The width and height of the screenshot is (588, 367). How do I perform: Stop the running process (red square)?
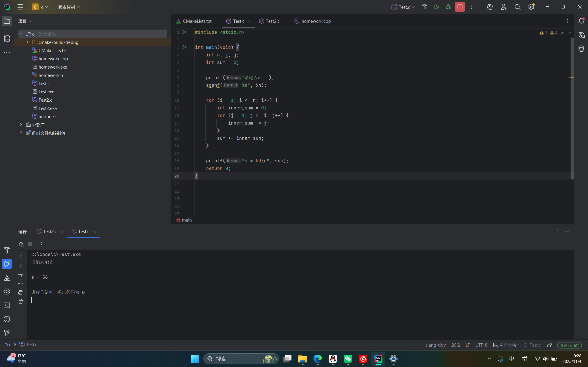[460, 7]
